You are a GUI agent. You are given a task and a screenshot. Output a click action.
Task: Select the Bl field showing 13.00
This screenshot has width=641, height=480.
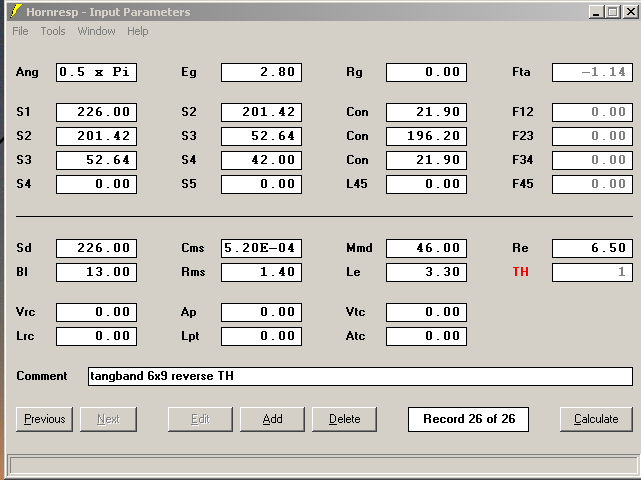point(96,273)
